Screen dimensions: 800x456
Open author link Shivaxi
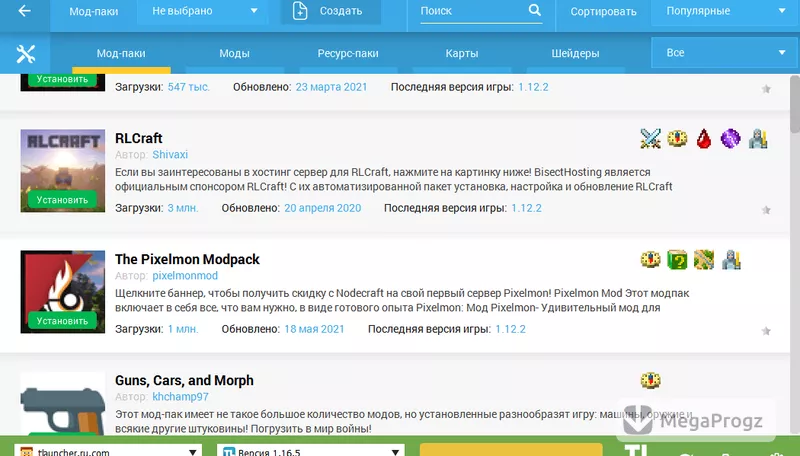(170, 155)
